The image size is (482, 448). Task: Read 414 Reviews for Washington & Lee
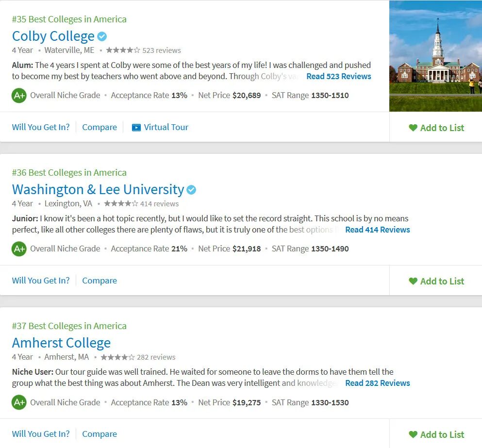coord(377,230)
